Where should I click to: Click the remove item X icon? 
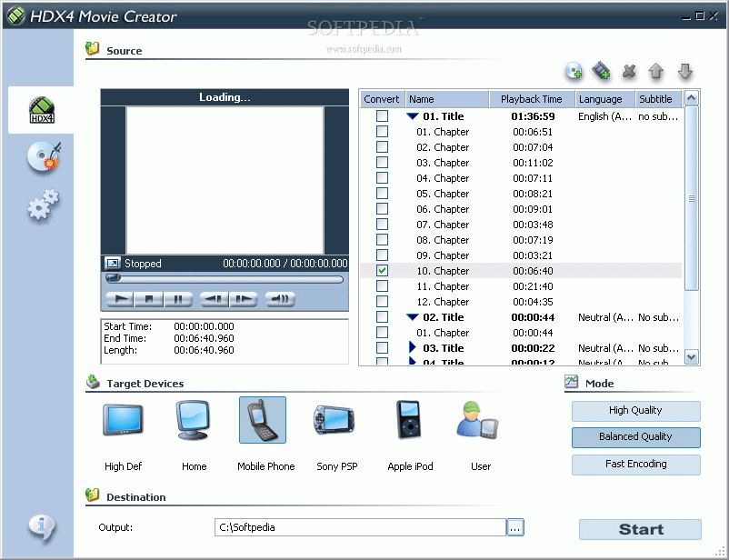point(629,71)
